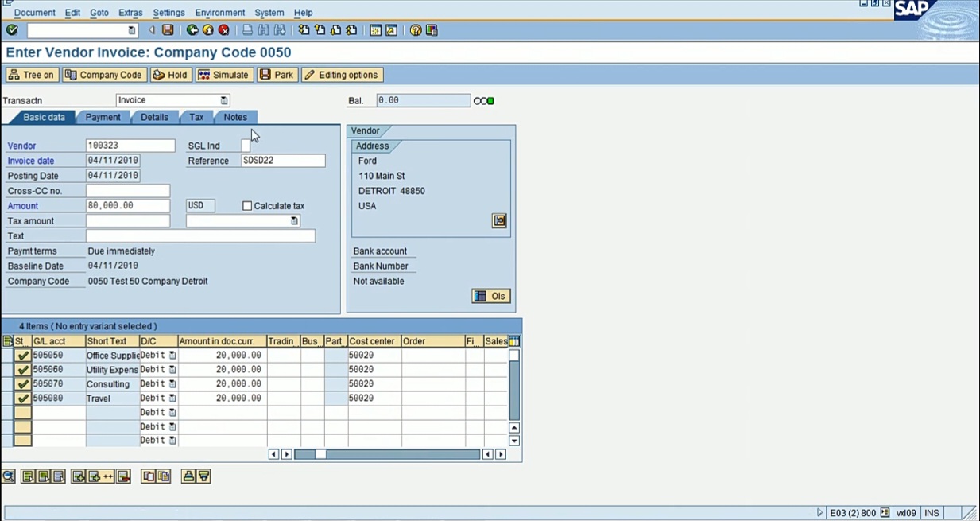The height and width of the screenshot is (521, 980).
Task: Click the OIs button in Vendor panel
Action: coord(491,296)
